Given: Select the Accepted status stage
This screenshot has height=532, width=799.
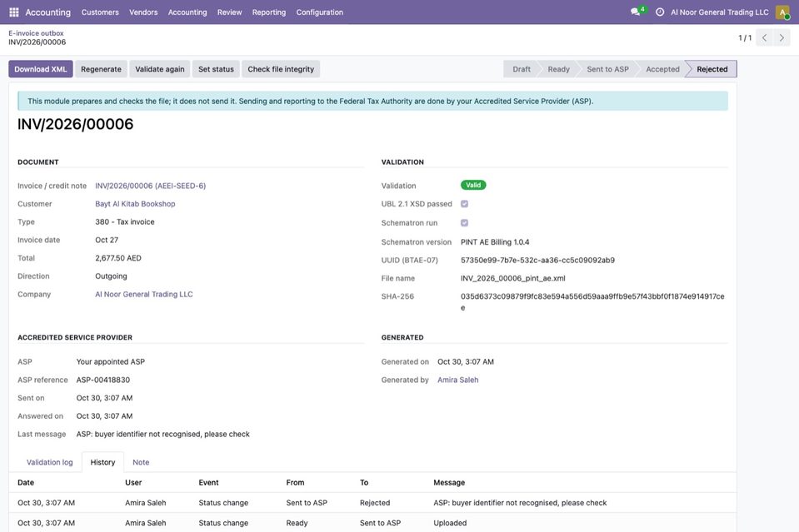Looking at the screenshot, I should [662, 69].
